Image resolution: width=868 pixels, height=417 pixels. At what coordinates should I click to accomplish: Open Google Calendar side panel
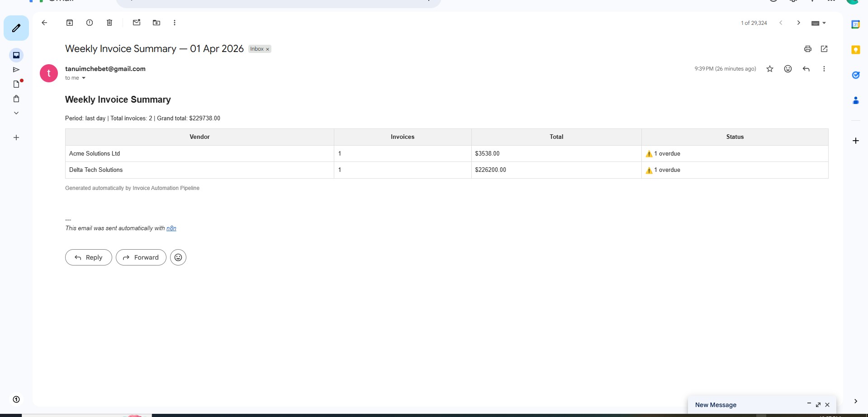pyautogui.click(x=855, y=24)
